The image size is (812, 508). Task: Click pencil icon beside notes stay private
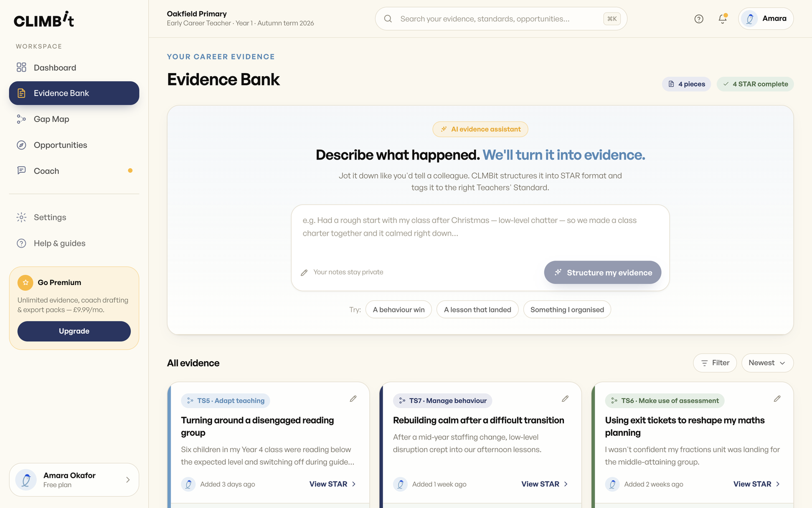(x=304, y=273)
